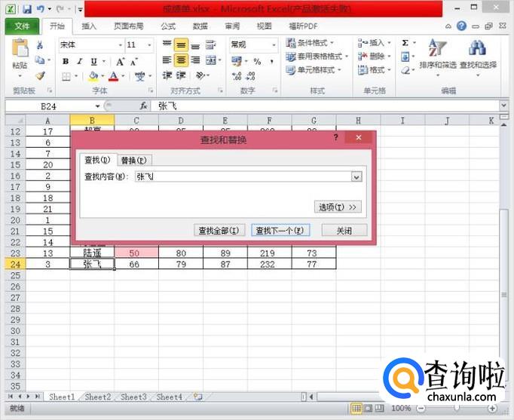
Task: Click the Paste (粘贴) icon
Action: (x=20, y=48)
